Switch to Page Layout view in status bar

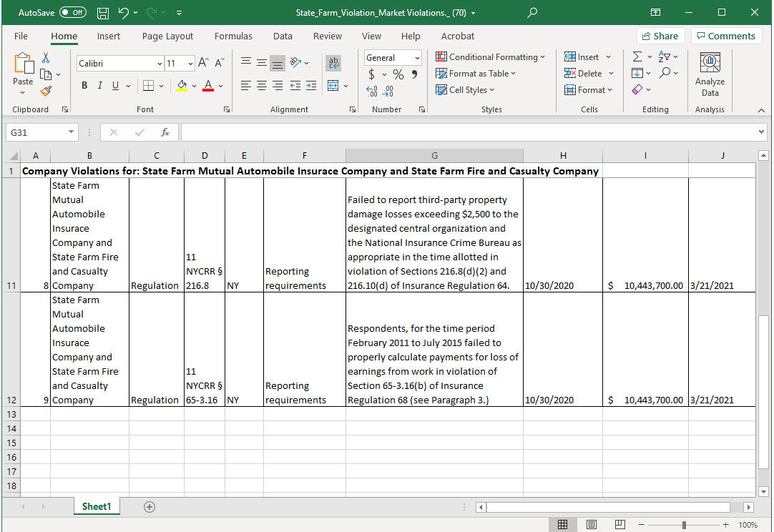(x=592, y=525)
